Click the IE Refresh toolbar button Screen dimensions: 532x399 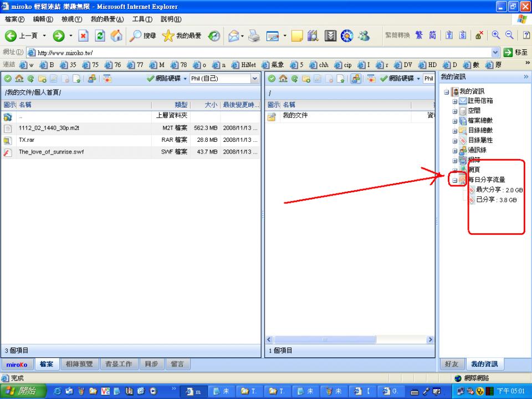click(100, 35)
